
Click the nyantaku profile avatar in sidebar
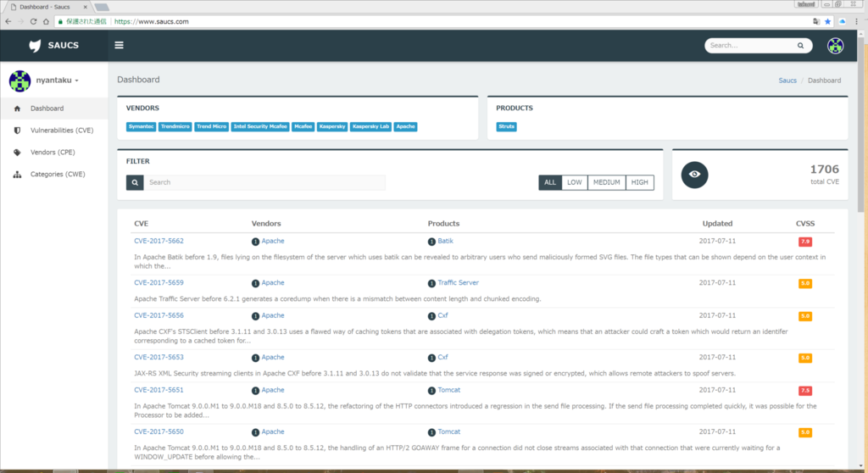20,81
